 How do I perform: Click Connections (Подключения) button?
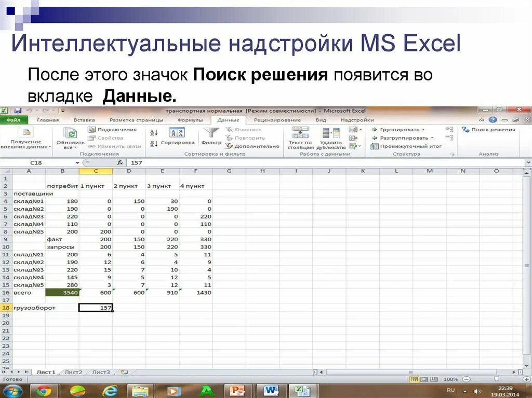pos(112,130)
